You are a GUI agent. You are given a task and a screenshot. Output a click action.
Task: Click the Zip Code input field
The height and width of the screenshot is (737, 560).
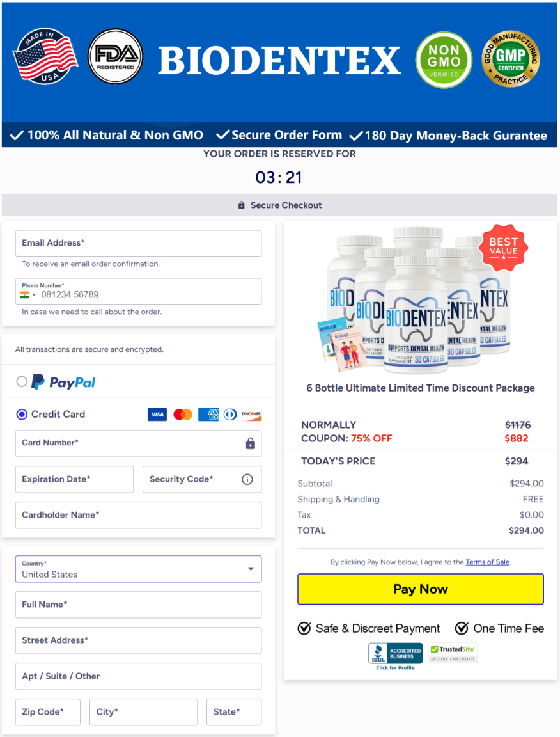(48, 711)
